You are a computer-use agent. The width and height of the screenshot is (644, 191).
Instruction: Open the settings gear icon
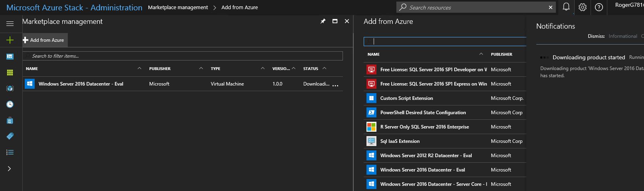click(x=583, y=7)
